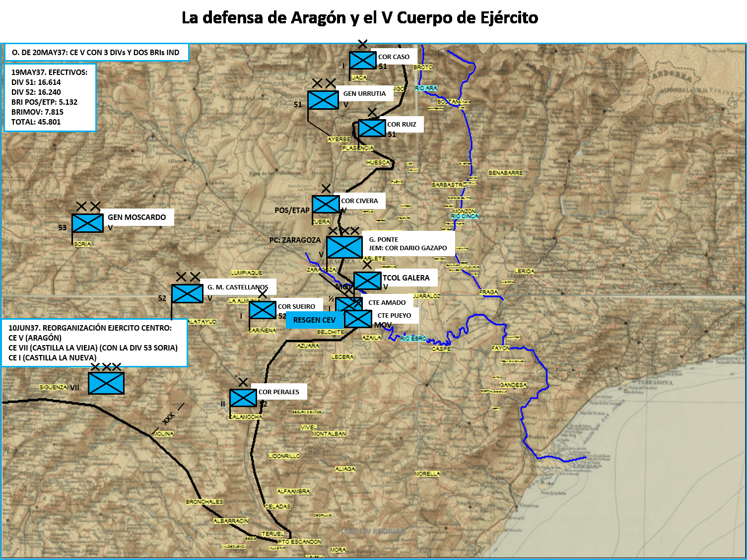
Task: Select the COR PERALES brigade symbol at Calamocha
Action: [243, 398]
